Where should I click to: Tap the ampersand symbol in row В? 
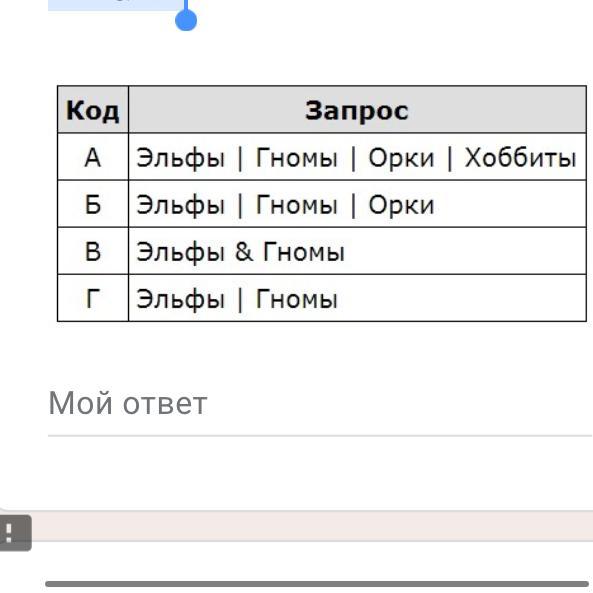[x=244, y=251]
